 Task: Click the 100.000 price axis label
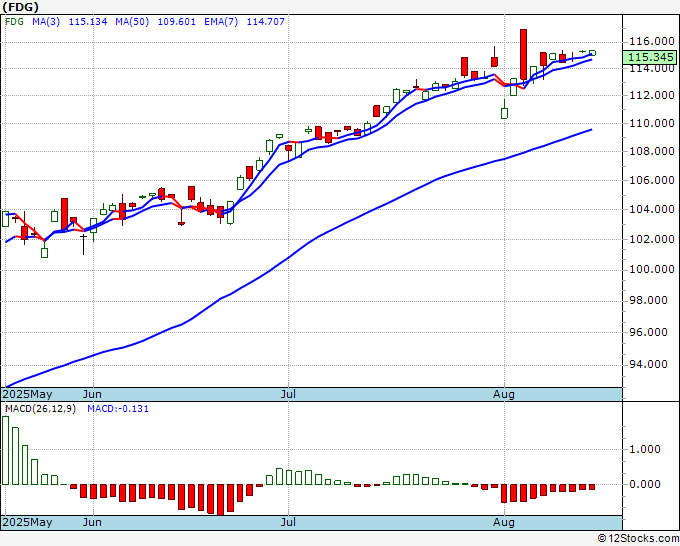click(652, 269)
